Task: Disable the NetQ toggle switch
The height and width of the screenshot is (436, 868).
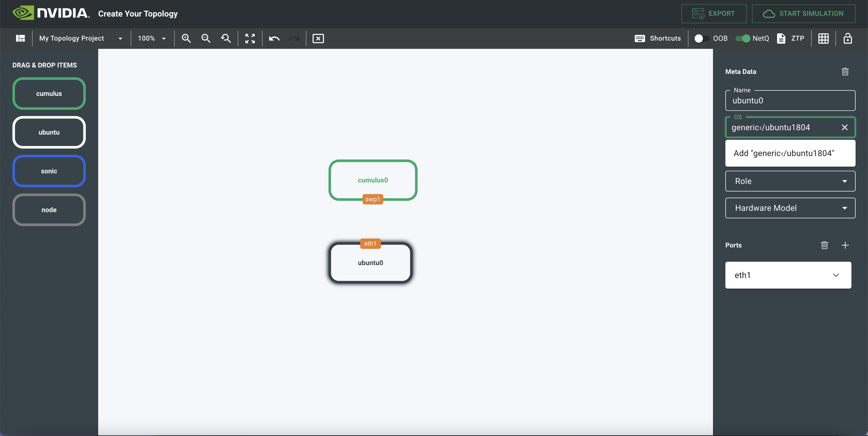Action: click(x=742, y=38)
